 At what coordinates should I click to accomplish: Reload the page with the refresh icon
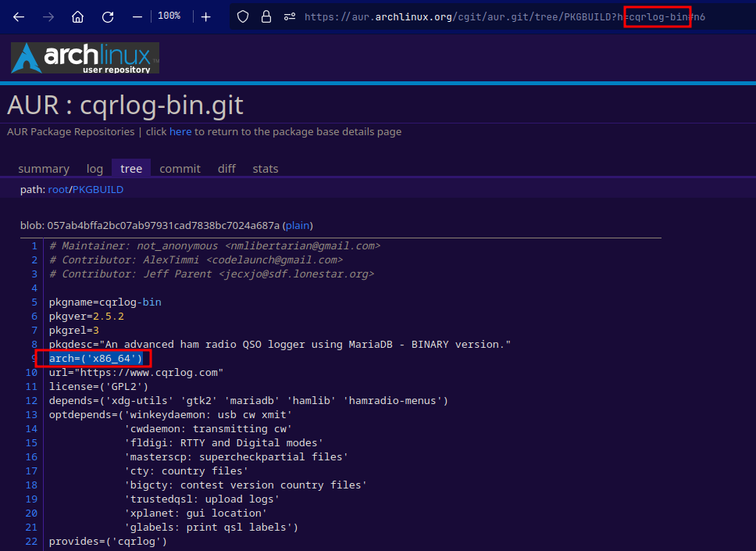108,17
